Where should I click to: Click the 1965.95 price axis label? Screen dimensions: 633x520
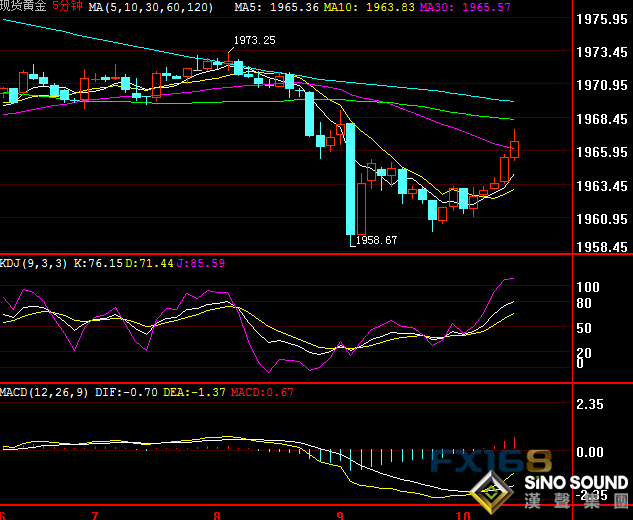(603, 152)
